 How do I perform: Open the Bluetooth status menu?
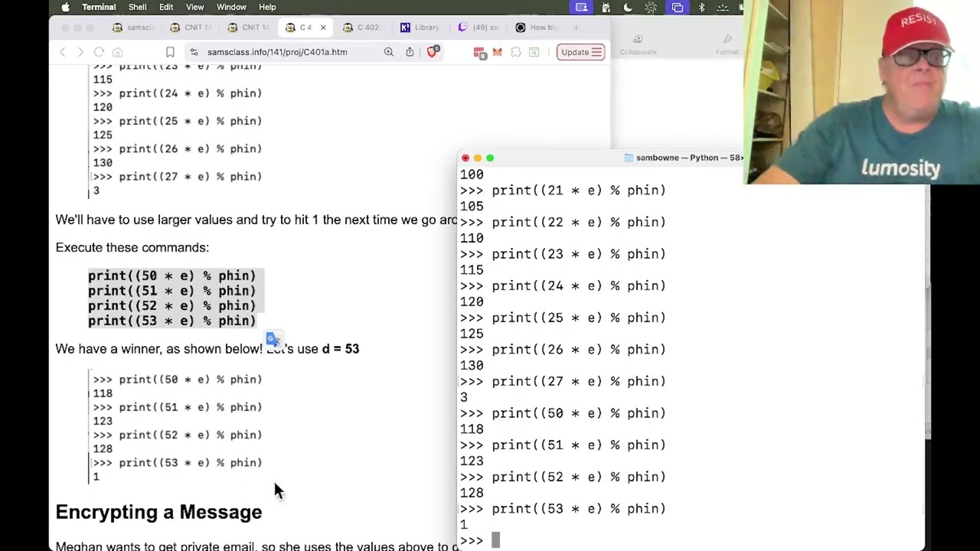tap(701, 8)
